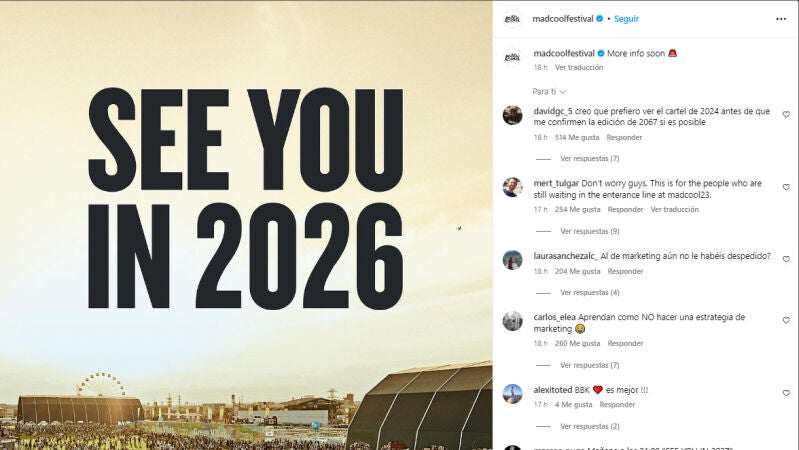Open carlos_elea's avatar
This screenshot has height=450, width=799.
click(512, 321)
